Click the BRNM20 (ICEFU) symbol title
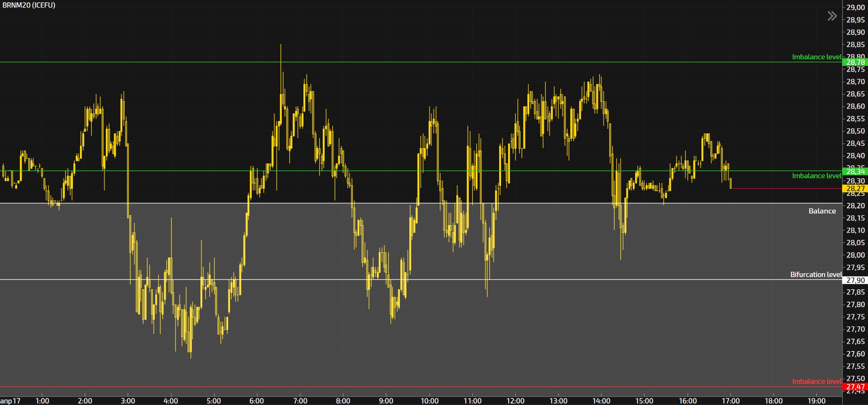Viewport: 868px width, 405px height. (29, 5)
